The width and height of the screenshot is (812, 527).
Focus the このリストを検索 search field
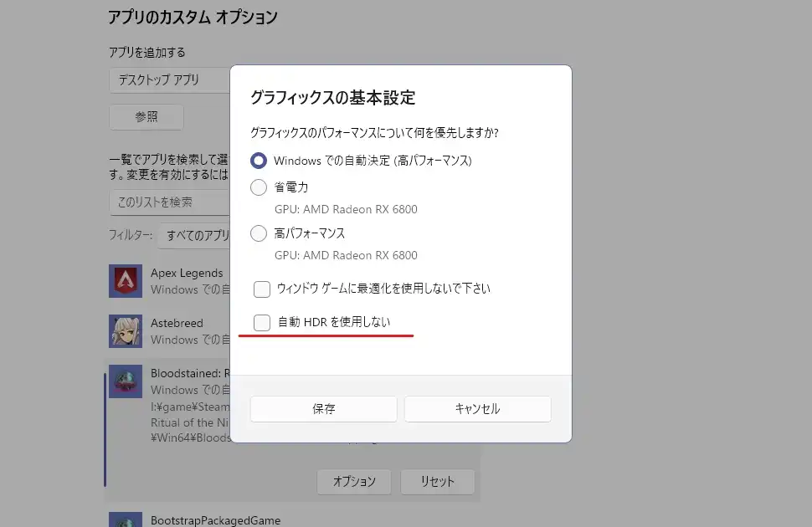[169, 202]
